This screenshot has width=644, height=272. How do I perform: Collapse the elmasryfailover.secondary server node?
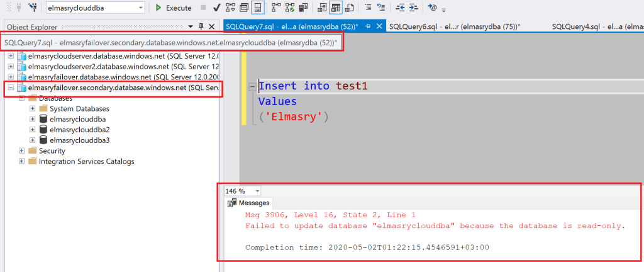(11, 88)
